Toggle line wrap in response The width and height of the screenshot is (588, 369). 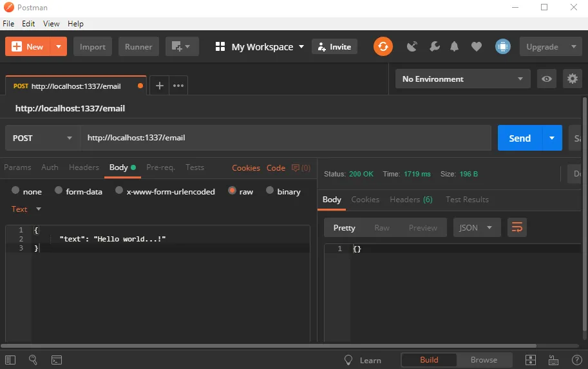(517, 227)
